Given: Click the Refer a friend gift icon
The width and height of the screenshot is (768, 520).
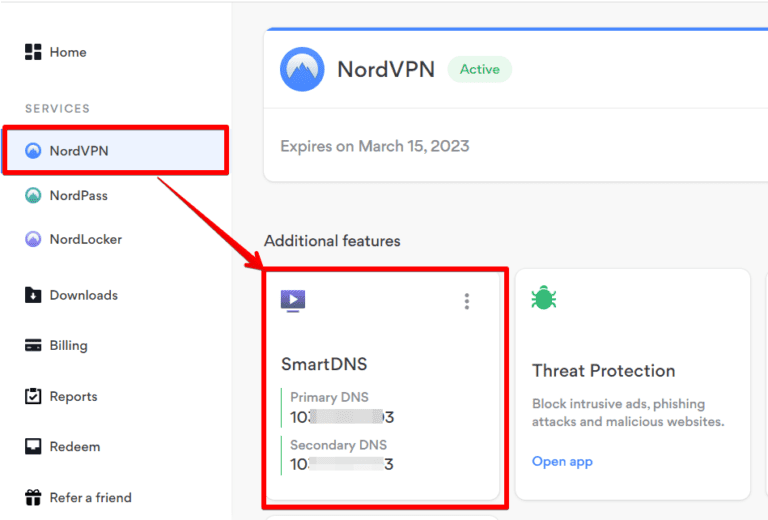Looking at the screenshot, I should (x=33, y=497).
